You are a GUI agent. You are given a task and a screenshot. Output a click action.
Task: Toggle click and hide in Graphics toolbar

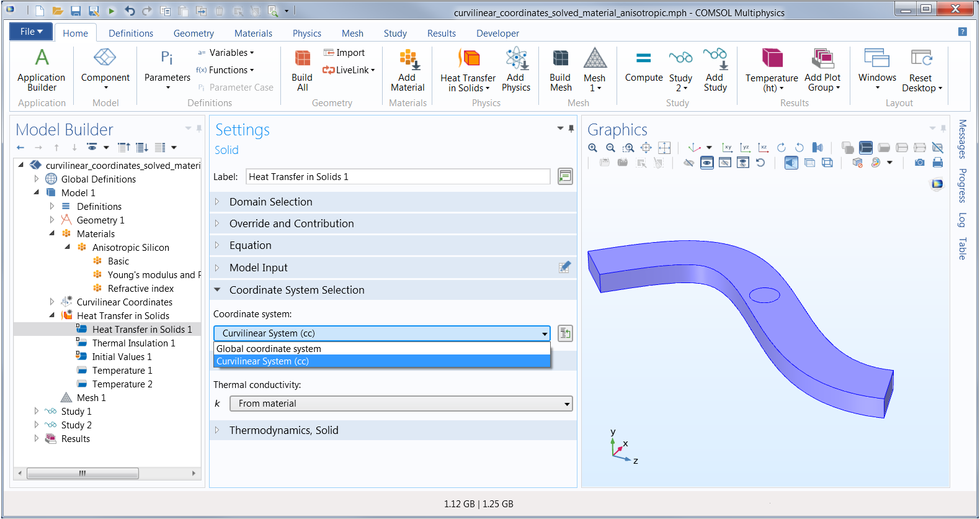688,163
